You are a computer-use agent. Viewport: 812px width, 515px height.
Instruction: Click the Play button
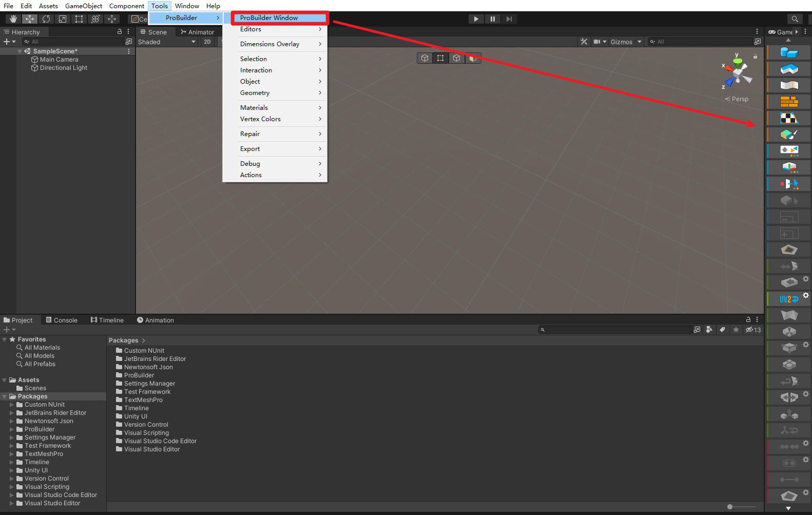476,19
